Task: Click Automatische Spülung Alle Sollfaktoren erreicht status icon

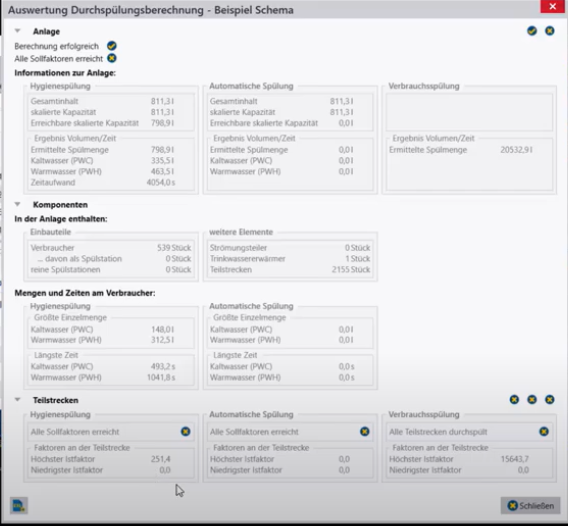Action: tap(364, 431)
